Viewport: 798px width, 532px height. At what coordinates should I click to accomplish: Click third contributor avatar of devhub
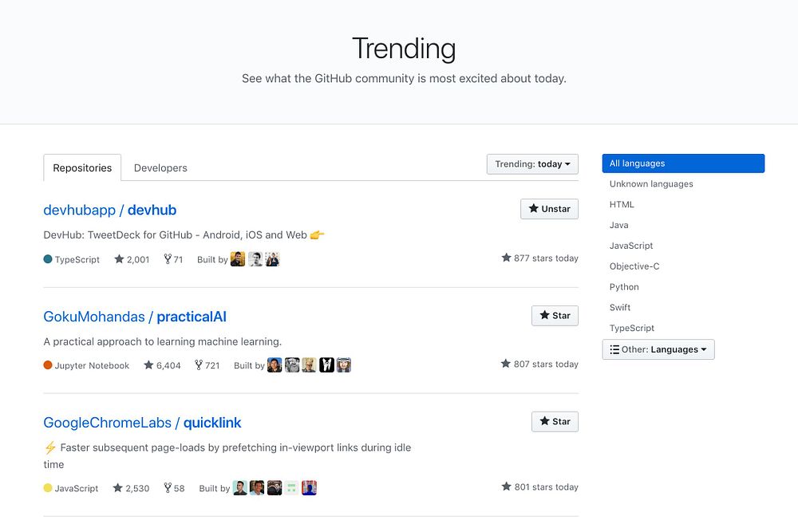[272, 259]
